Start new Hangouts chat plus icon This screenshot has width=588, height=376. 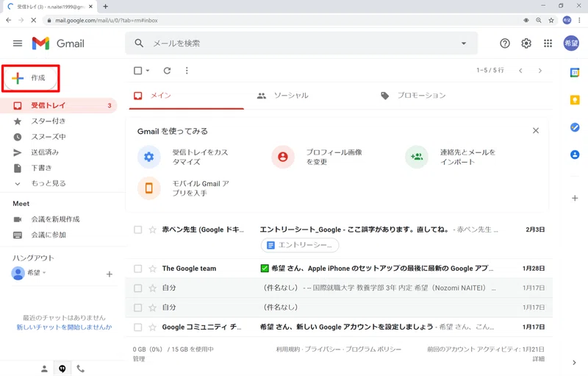109,274
